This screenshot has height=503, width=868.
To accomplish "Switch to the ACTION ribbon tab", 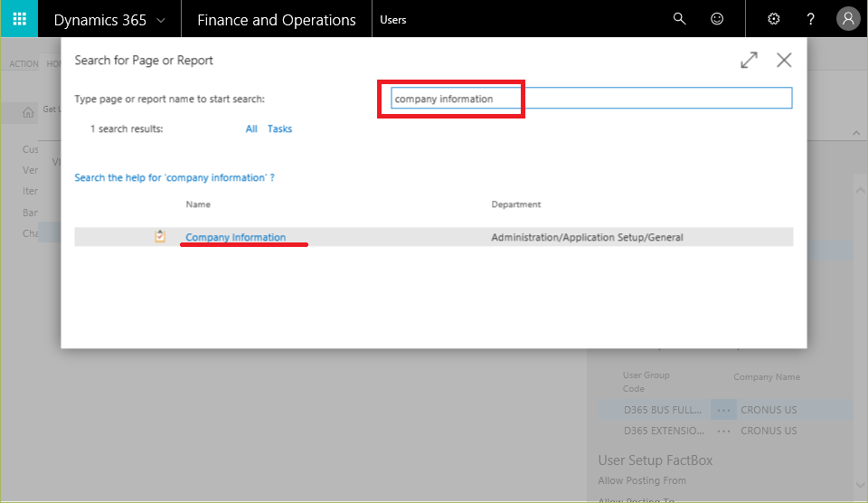I will pos(24,64).
